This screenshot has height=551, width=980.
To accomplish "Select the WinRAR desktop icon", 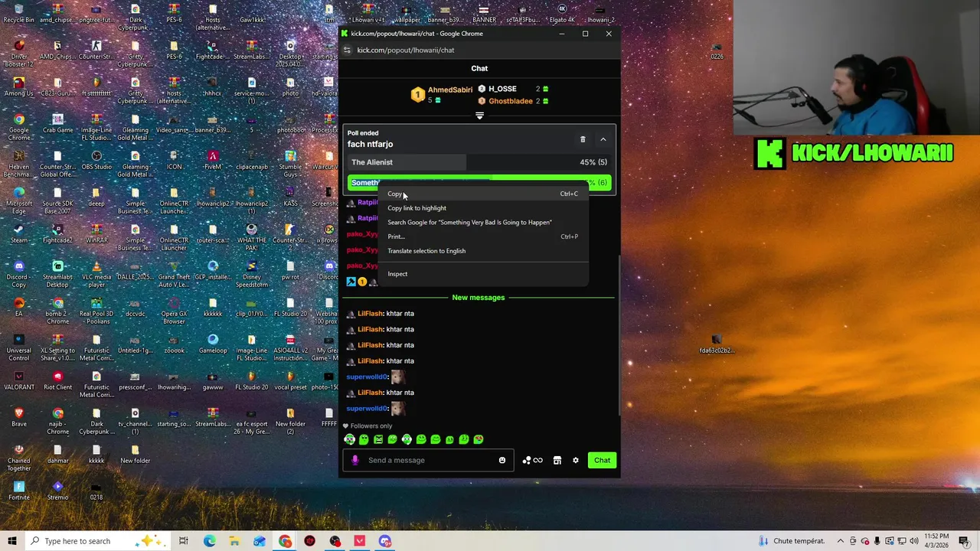I will [x=96, y=233].
